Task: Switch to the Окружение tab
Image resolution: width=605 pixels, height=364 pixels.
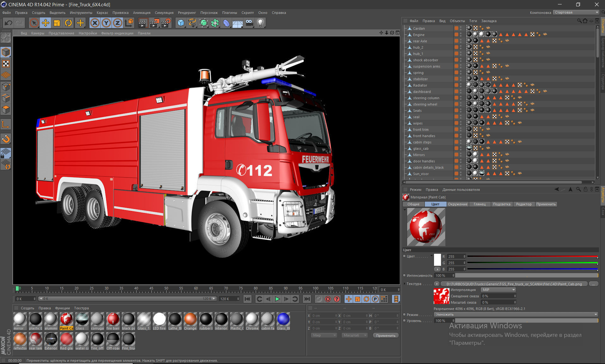Action: [457, 204]
